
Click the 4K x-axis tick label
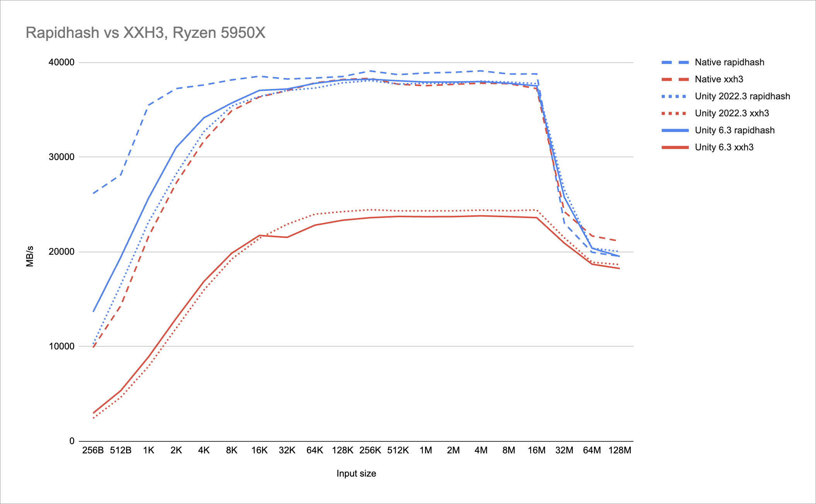(x=204, y=450)
